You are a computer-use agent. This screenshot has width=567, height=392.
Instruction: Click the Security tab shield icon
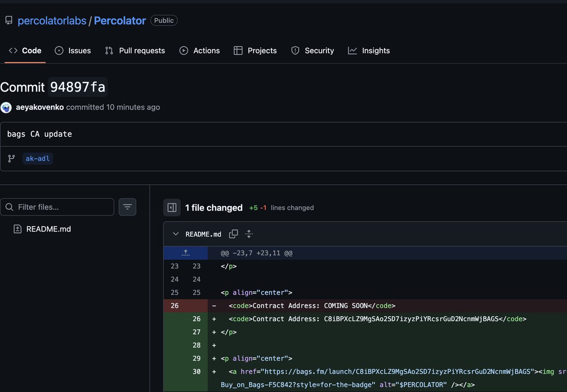295,51
